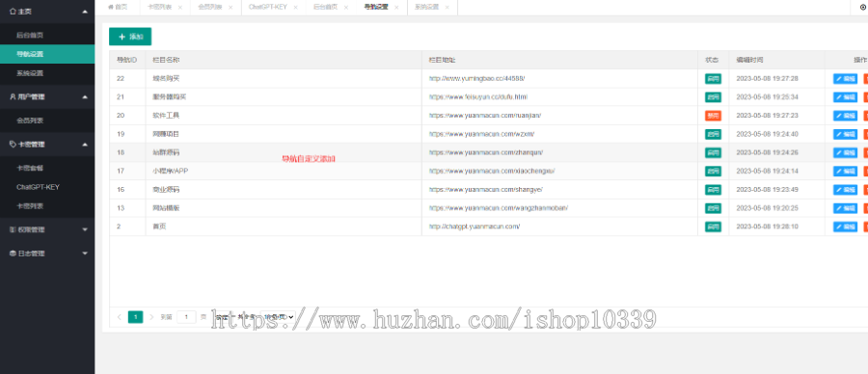Click the 2023-05-08 19:27:28 timestamp
868x374 pixels.
[x=767, y=79]
